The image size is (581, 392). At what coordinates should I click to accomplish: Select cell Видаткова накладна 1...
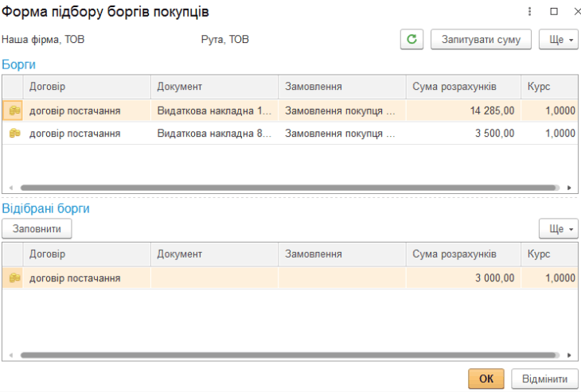point(215,111)
